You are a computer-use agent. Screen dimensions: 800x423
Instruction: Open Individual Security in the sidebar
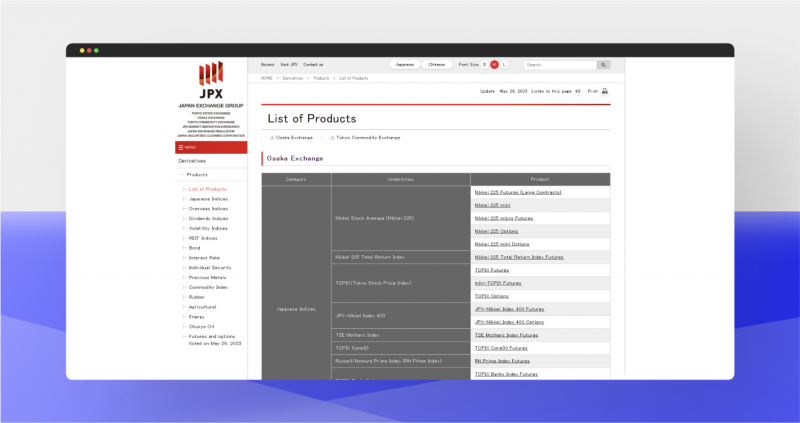[x=210, y=268]
